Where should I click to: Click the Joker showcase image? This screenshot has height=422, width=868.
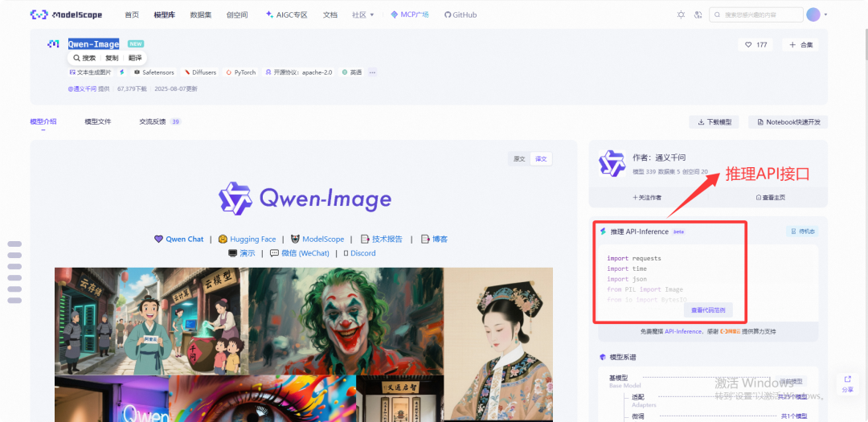click(x=346, y=322)
